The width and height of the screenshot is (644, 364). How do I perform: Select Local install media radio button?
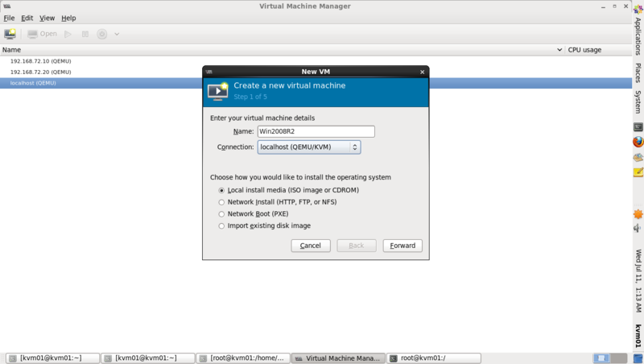coord(221,190)
